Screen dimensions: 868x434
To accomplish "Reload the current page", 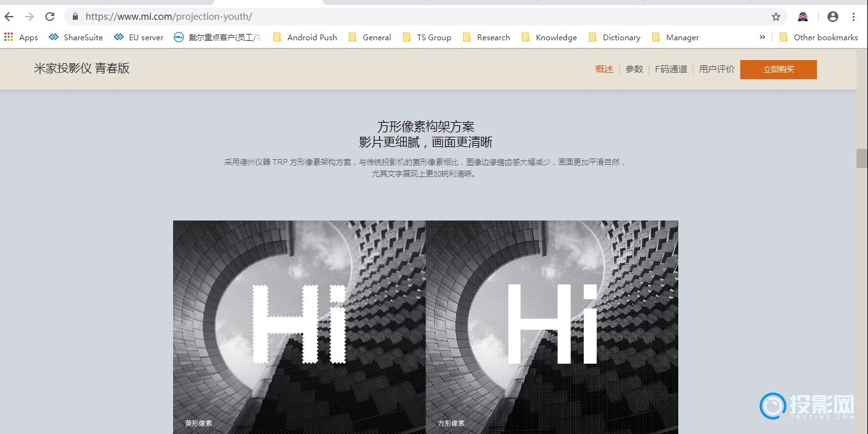I will click(50, 17).
